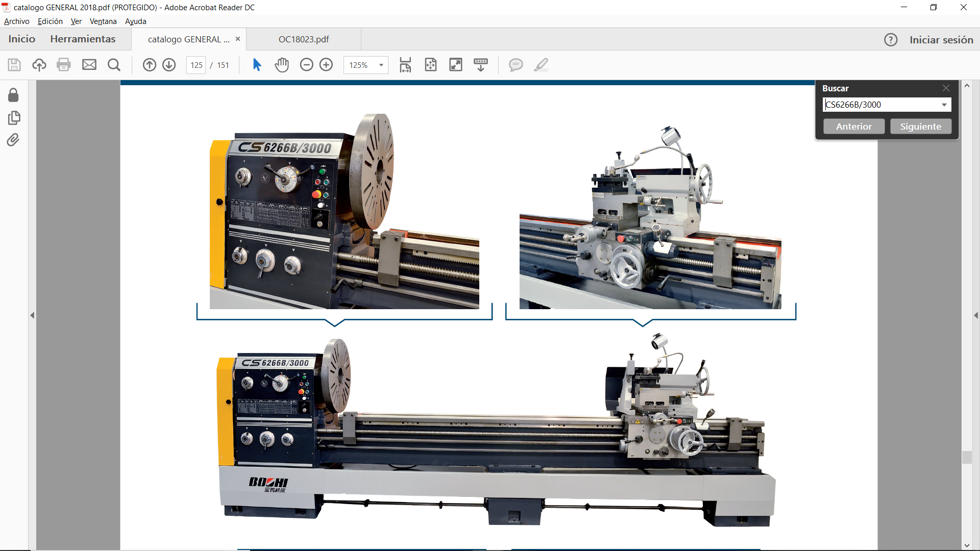The image size is (980, 551).
Task: Open the Ventana menu
Action: point(103,21)
